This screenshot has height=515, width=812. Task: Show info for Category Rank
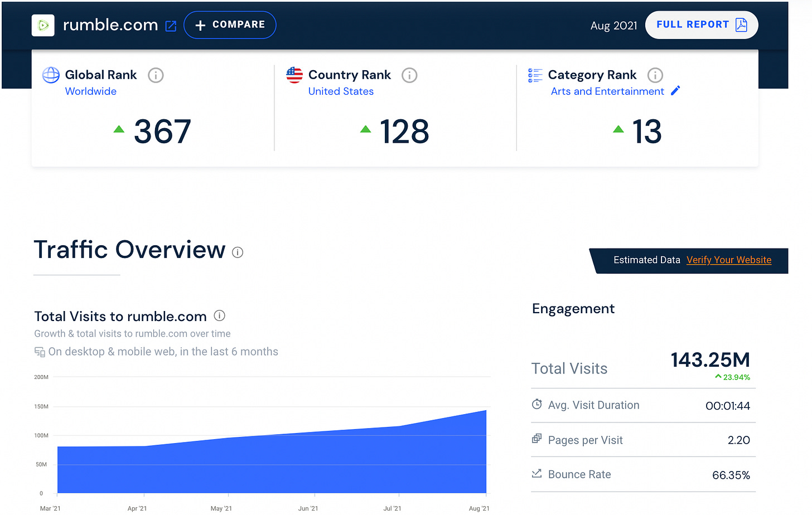coord(655,75)
